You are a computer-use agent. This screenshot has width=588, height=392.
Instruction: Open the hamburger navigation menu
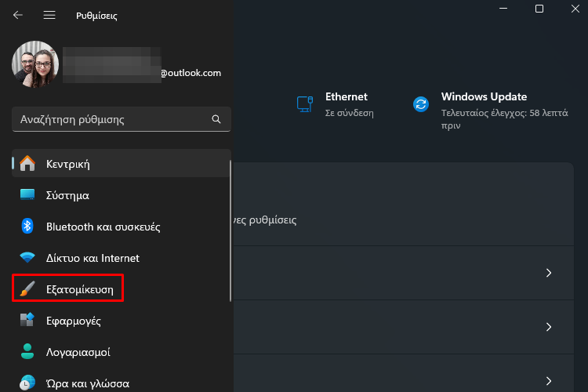coord(49,15)
